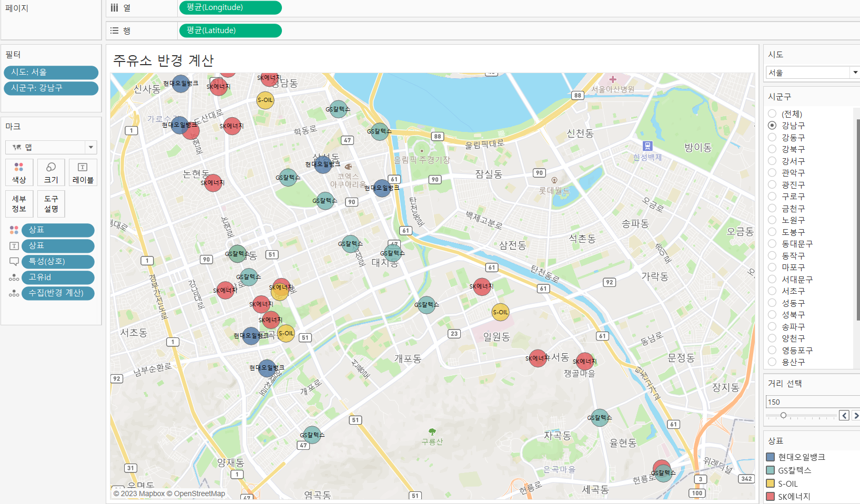Click the GS칼텍스 marker by route 47
This screenshot has height=504, width=860.
click(x=312, y=435)
